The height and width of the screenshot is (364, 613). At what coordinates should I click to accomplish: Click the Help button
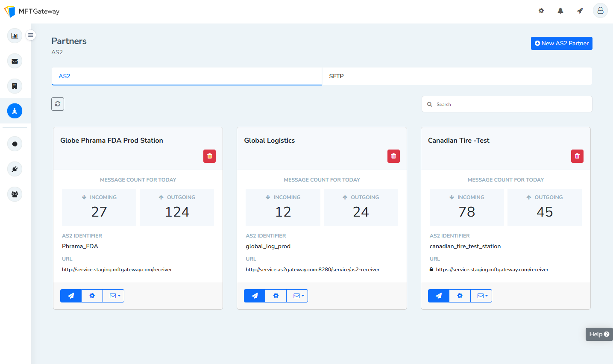pos(599,334)
